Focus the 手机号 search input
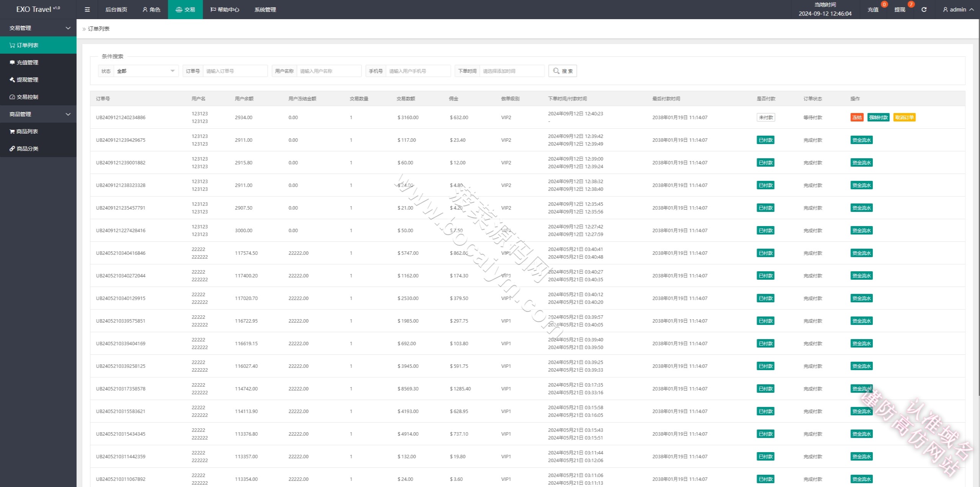Image resolution: width=980 pixels, height=487 pixels. click(x=418, y=71)
